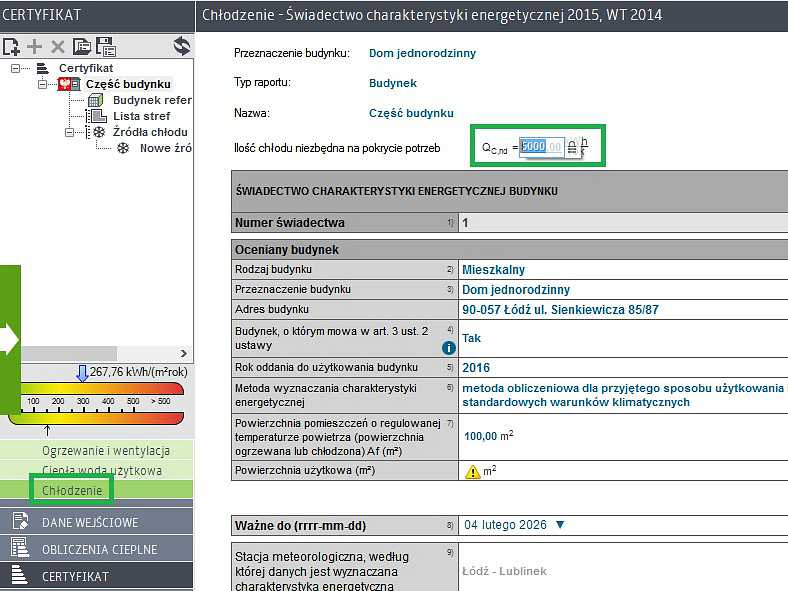
Task: Click the tree panel horizontal scrollbar thumb
Action: point(69,353)
